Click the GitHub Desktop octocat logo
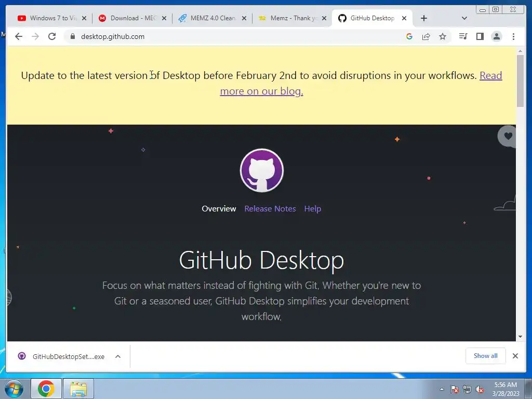Image resolution: width=532 pixels, height=399 pixels. pos(262,170)
